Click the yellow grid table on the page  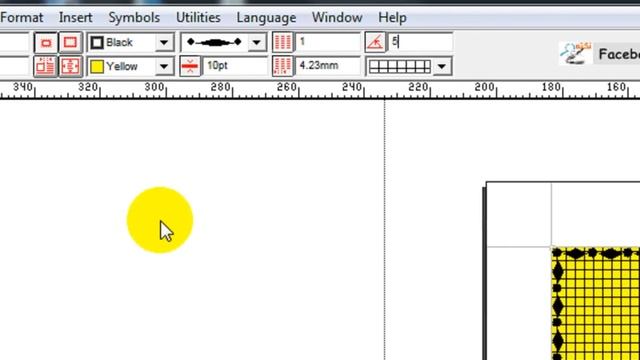[x=596, y=303]
